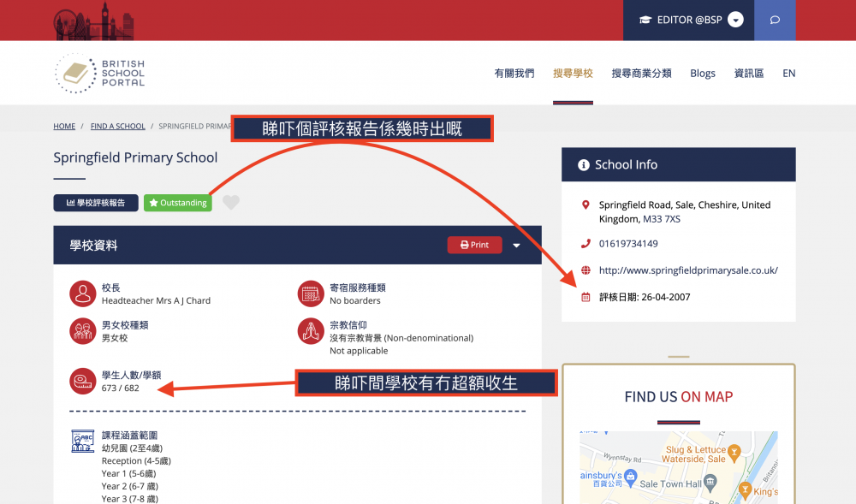Click the 評核日期: 26-04-2007 text
The image size is (856, 504).
point(645,297)
